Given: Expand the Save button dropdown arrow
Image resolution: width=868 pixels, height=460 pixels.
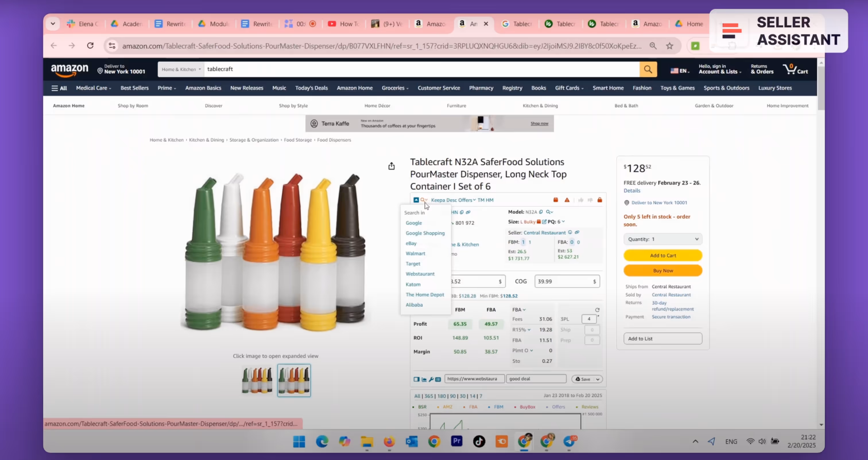Looking at the screenshot, I should [598, 379].
